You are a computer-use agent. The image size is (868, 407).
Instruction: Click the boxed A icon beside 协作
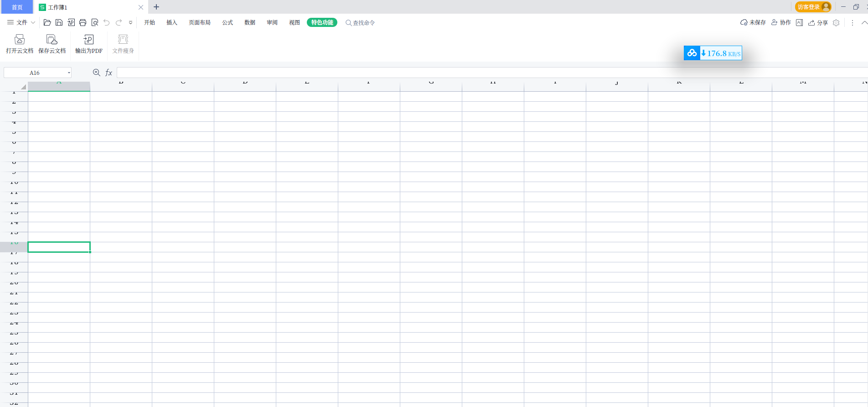click(799, 22)
